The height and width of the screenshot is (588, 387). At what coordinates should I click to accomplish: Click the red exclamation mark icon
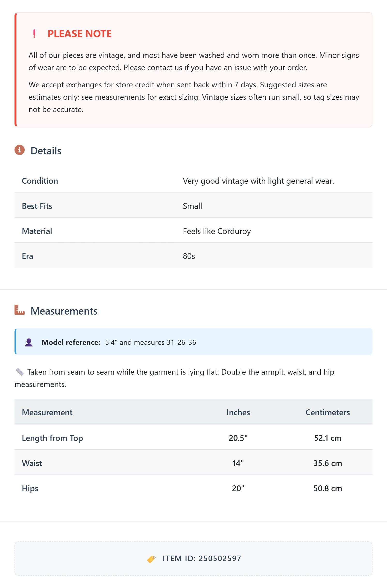click(x=34, y=34)
